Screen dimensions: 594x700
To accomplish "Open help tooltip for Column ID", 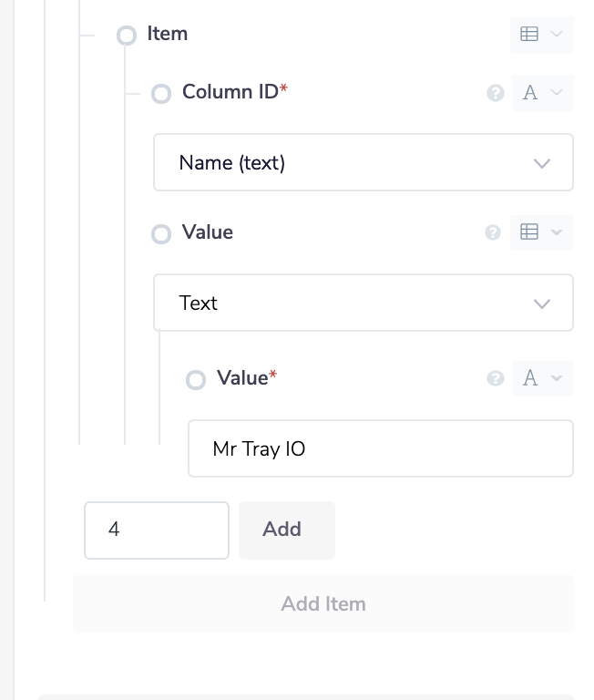I will tap(496, 93).
